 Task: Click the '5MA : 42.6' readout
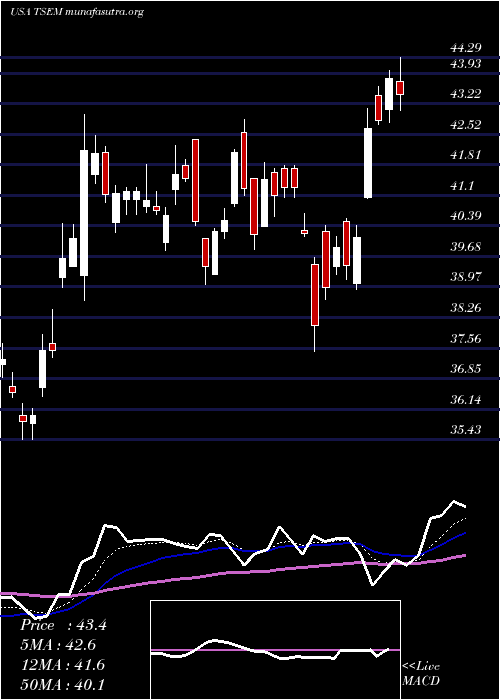click(x=58, y=645)
